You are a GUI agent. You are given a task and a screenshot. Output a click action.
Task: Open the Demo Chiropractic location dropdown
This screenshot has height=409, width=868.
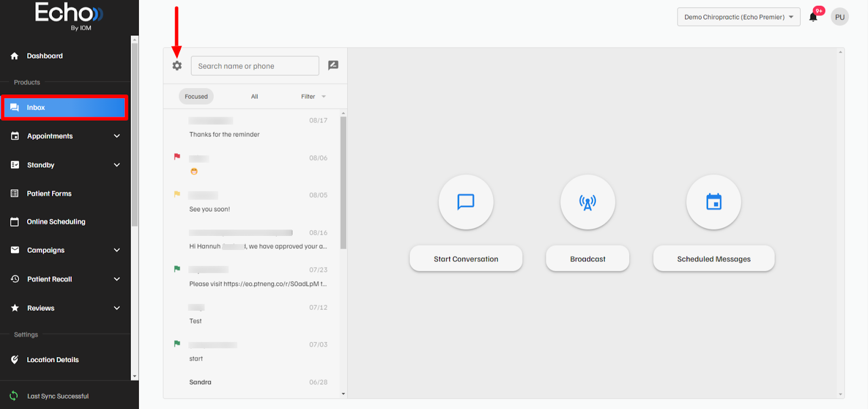pyautogui.click(x=738, y=17)
